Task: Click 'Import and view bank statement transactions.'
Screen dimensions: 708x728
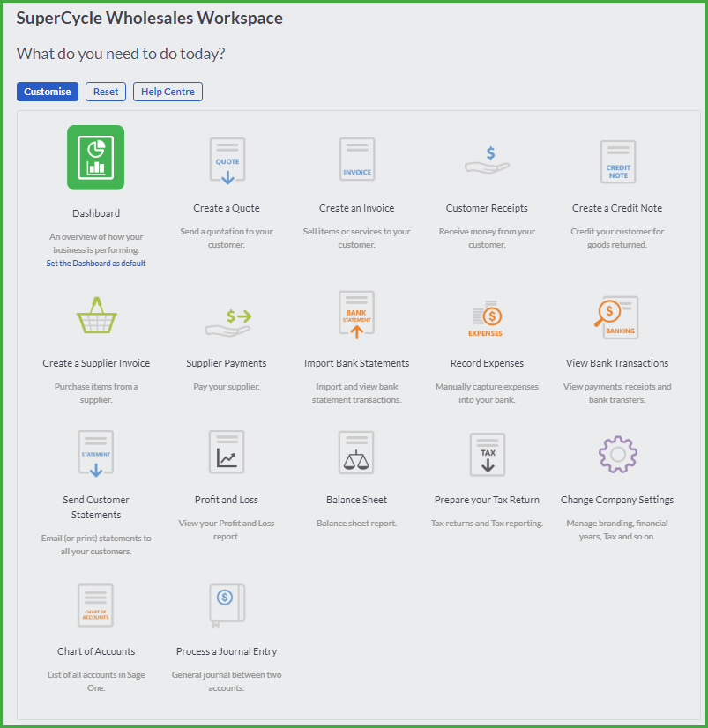Action: 357,393
